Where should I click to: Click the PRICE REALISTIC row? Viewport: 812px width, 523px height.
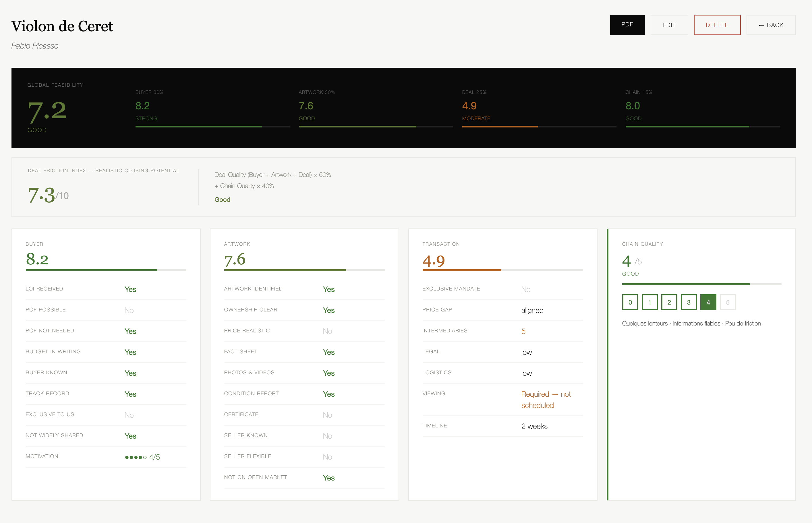click(304, 331)
